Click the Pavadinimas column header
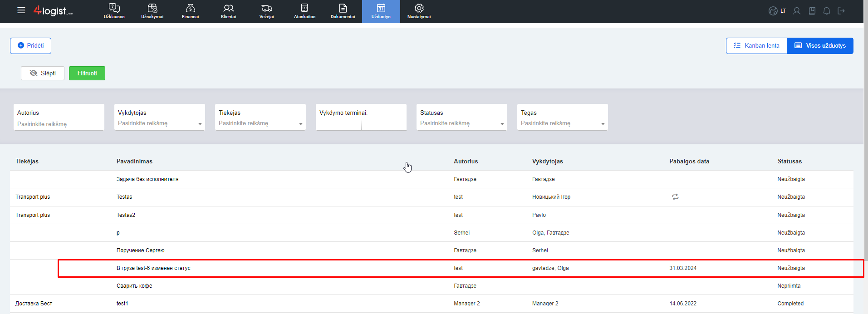 click(134, 162)
